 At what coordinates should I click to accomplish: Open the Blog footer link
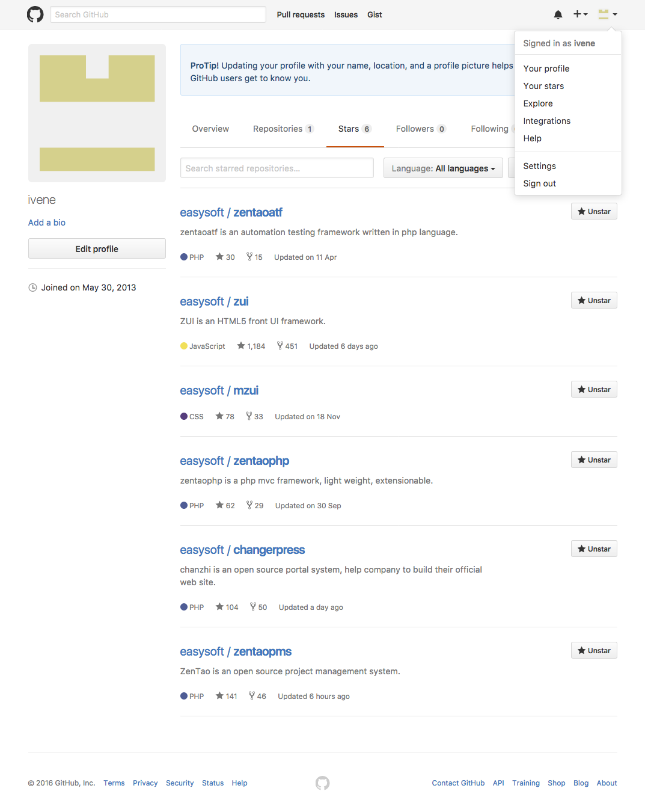(x=581, y=783)
